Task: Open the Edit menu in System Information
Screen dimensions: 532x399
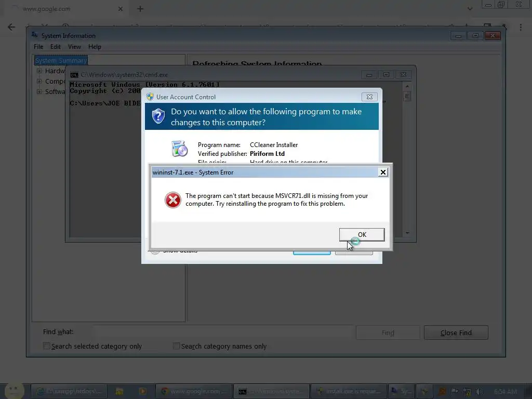Action: coord(55,47)
